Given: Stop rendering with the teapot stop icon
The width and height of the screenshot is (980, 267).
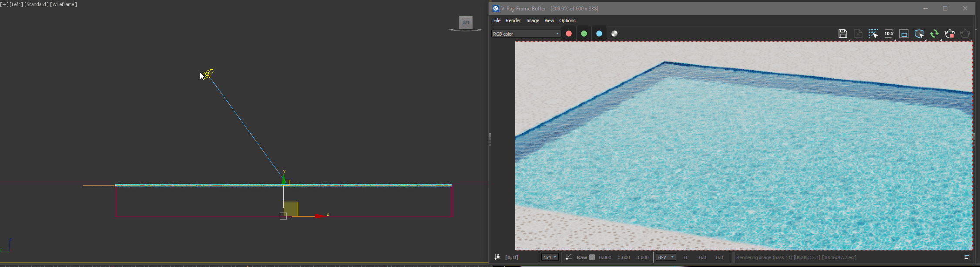Looking at the screenshot, I should click(950, 34).
